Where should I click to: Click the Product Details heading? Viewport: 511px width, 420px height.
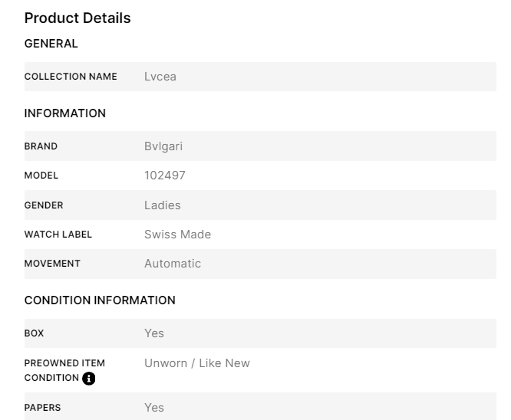77,18
